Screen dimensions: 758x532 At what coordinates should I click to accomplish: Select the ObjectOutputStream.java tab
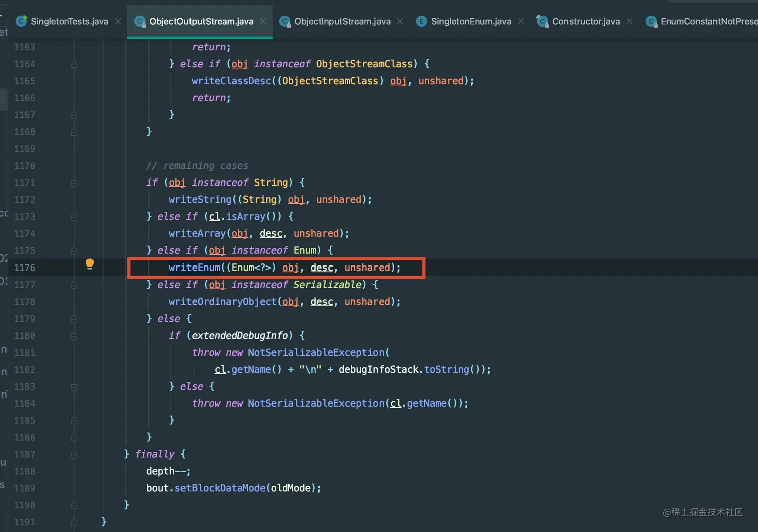click(201, 21)
